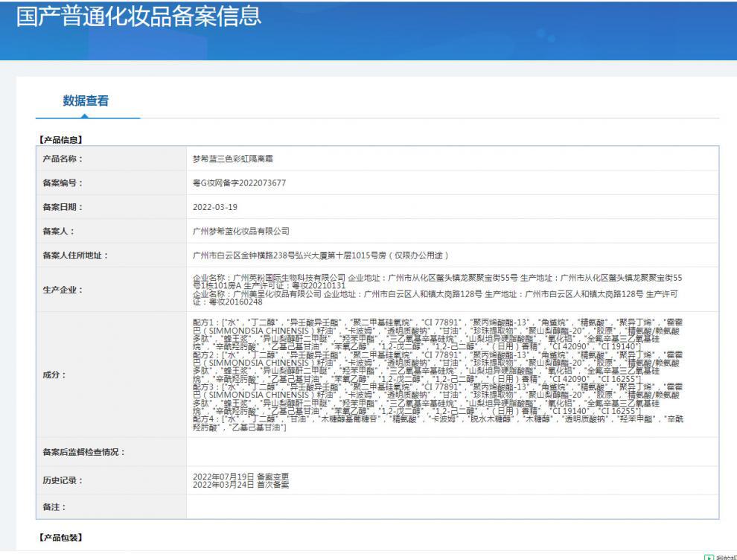Screen dimensions: 737x560
Task: Click the 产品名称 label
Action: point(63,159)
